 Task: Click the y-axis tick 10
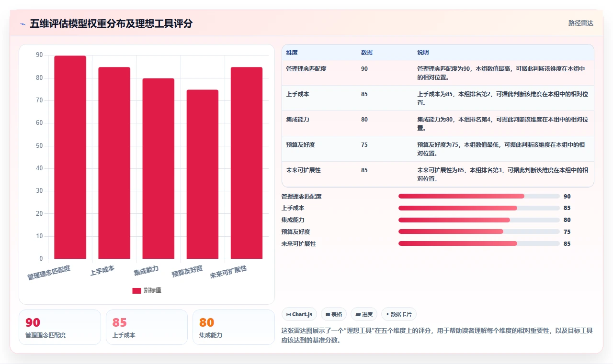(x=39, y=236)
